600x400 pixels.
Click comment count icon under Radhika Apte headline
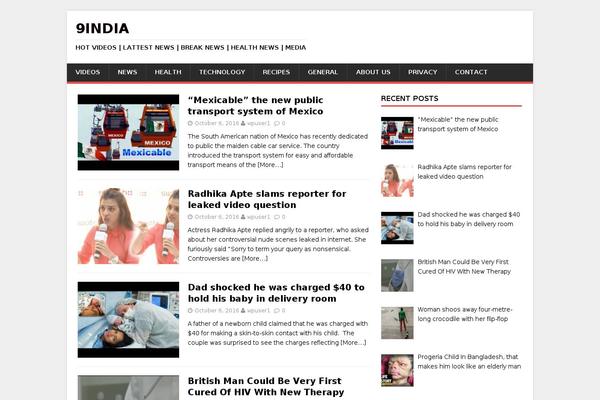click(277, 217)
